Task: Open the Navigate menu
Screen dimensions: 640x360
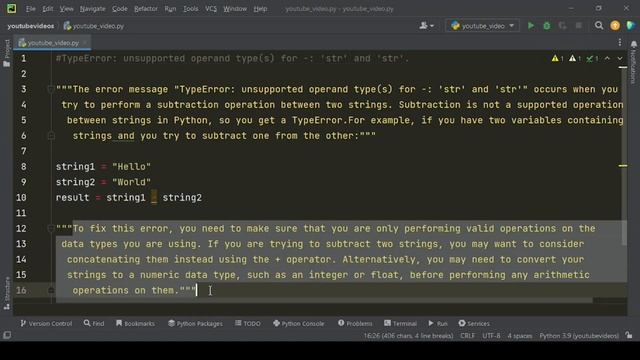Action: point(92,9)
